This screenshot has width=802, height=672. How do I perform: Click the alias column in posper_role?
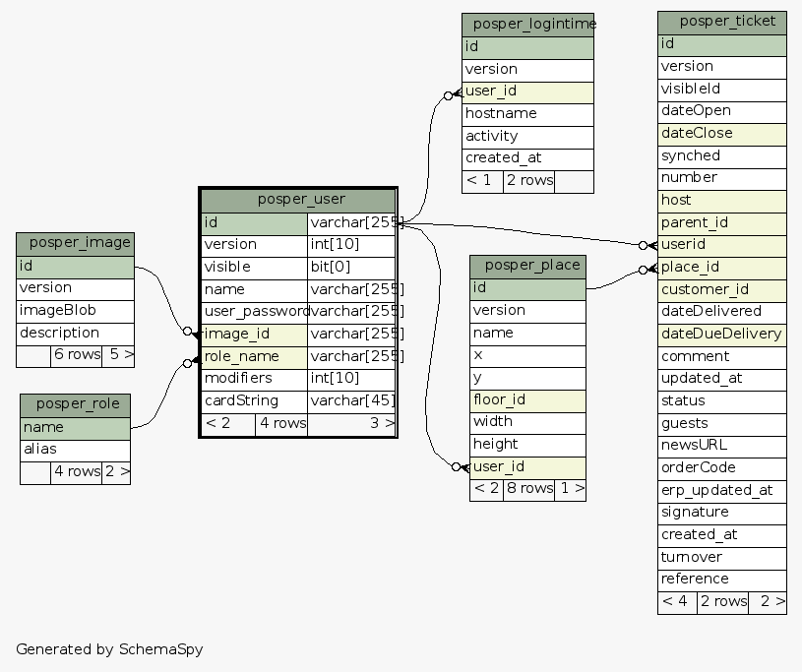75,450
